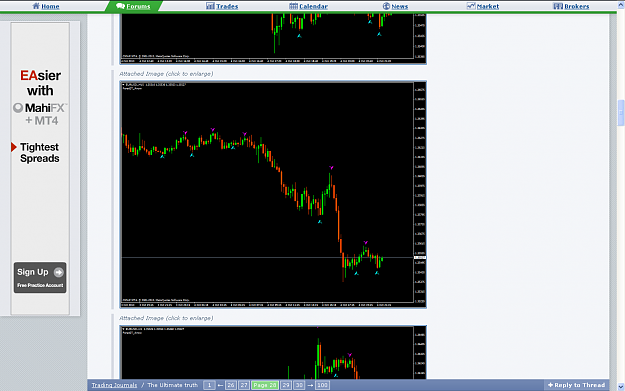Open the Brokers tab
Screen dimensions: 625x391
(571, 6)
